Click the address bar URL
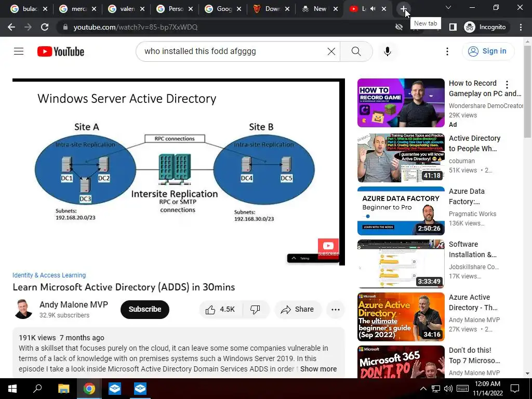532x399 pixels. [136, 27]
